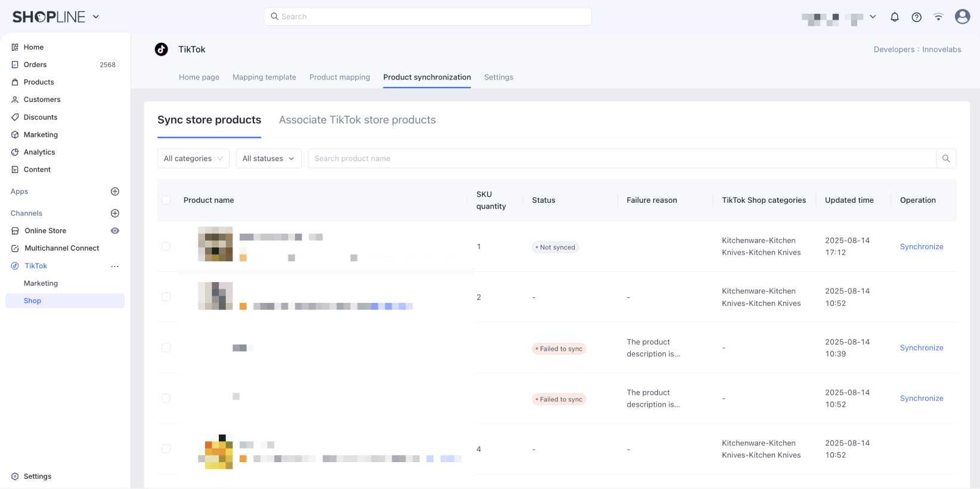Viewport: 980px width, 489px height.
Task: Click the product search magnifier button
Action: pos(946,159)
